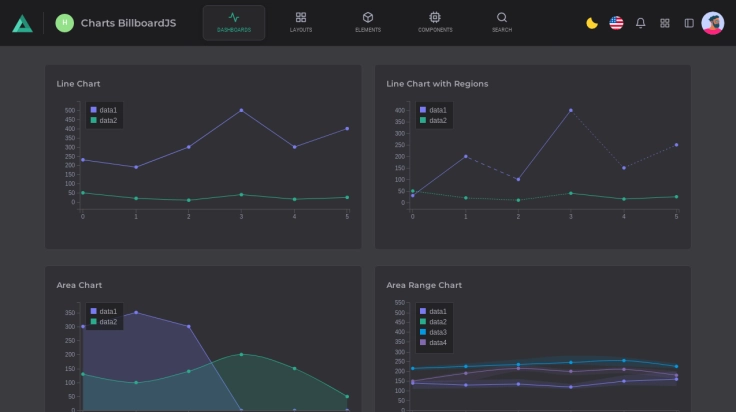Screen dimensions: 736x412
Task: Toggle data2 series in Area Chart legend
Action: (x=104, y=322)
